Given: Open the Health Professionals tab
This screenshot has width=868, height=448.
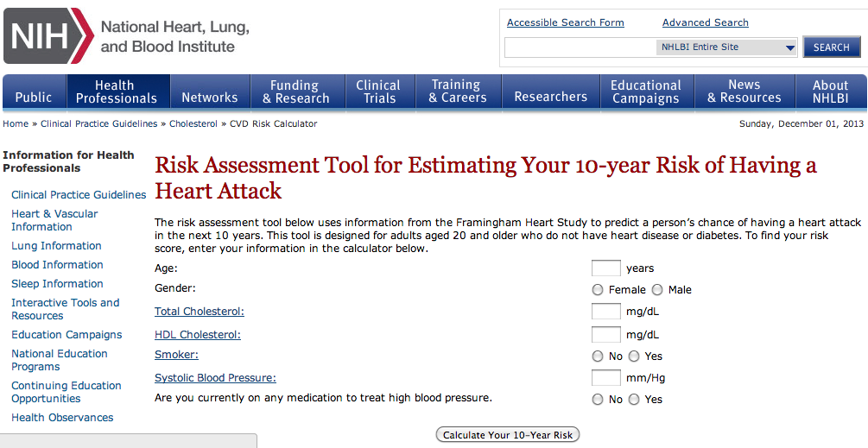Looking at the screenshot, I should tap(116, 91).
